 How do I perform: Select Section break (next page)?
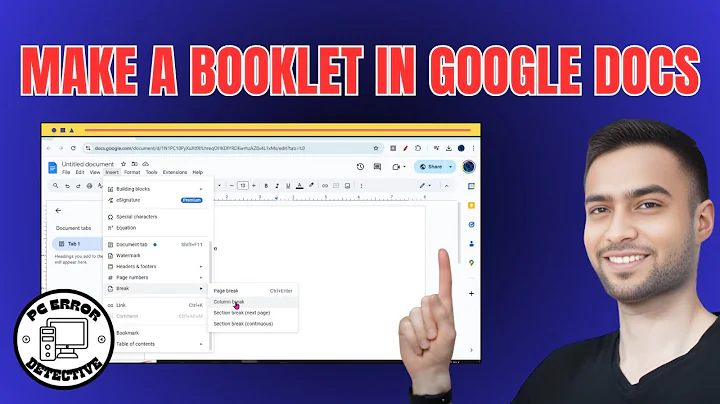coord(253,313)
